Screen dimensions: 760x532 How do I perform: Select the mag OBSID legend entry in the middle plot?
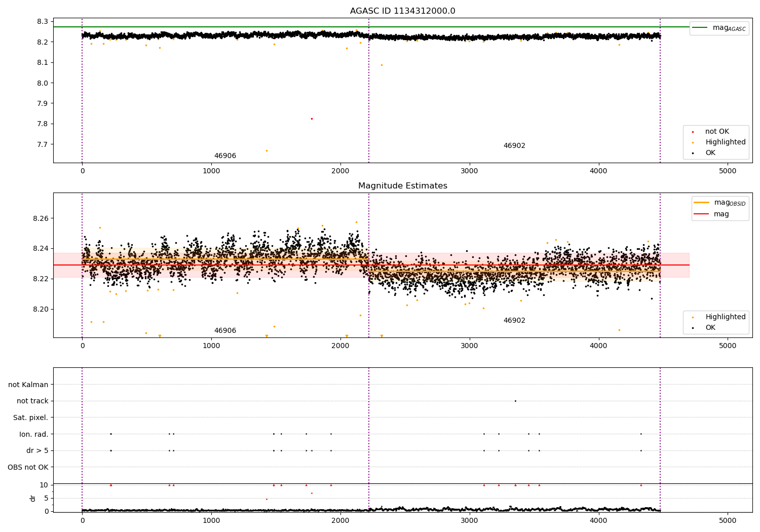[x=720, y=203]
